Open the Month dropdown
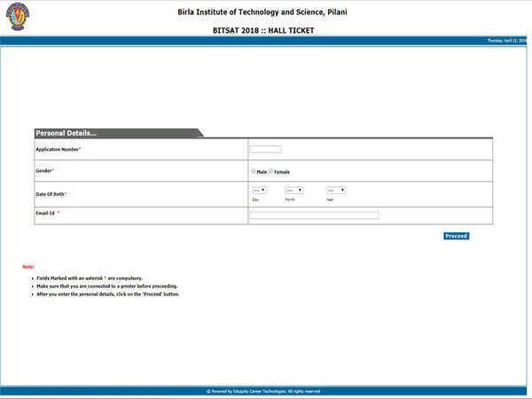The height and width of the screenshot is (399, 532). [293, 190]
